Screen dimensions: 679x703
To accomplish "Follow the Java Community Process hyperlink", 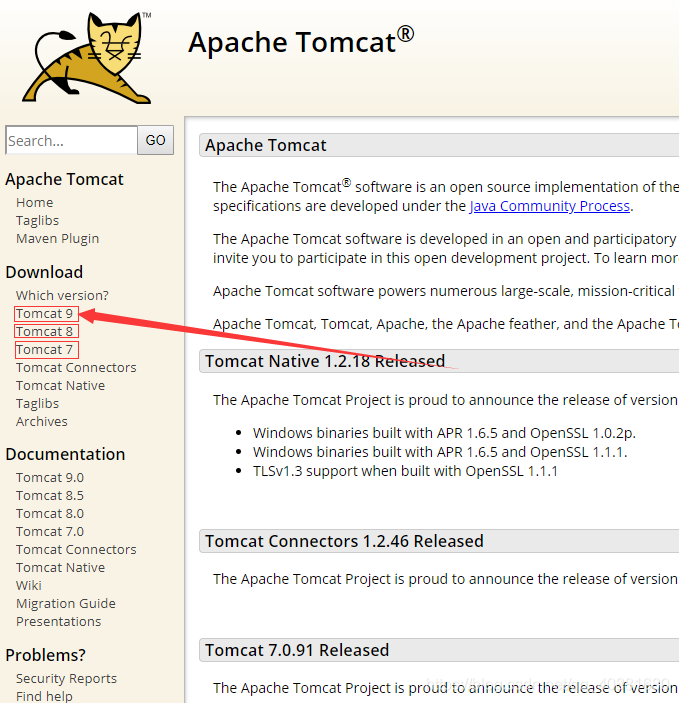I will pyautogui.click(x=549, y=206).
